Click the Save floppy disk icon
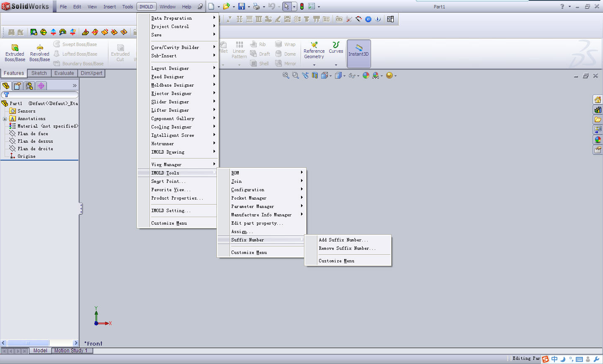603x364 pixels. (242, 6)
